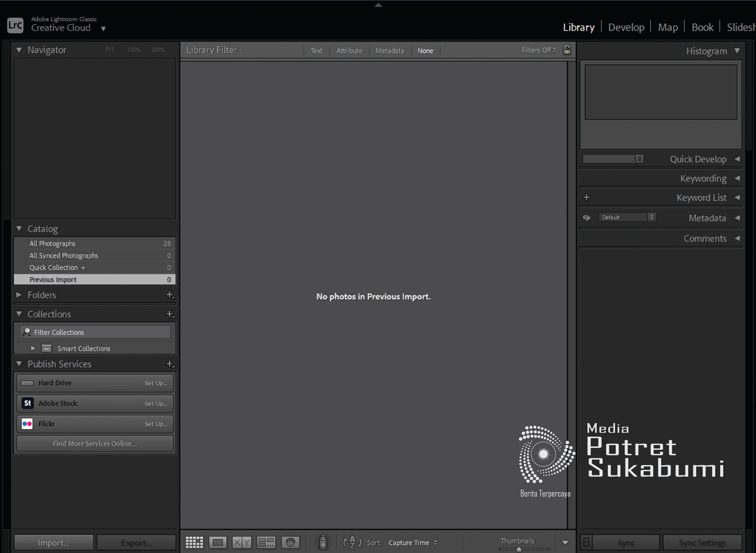Open the Capture Time sort dropdown
The width and height of the screenshot is (756, 553).
click(413, 543)
